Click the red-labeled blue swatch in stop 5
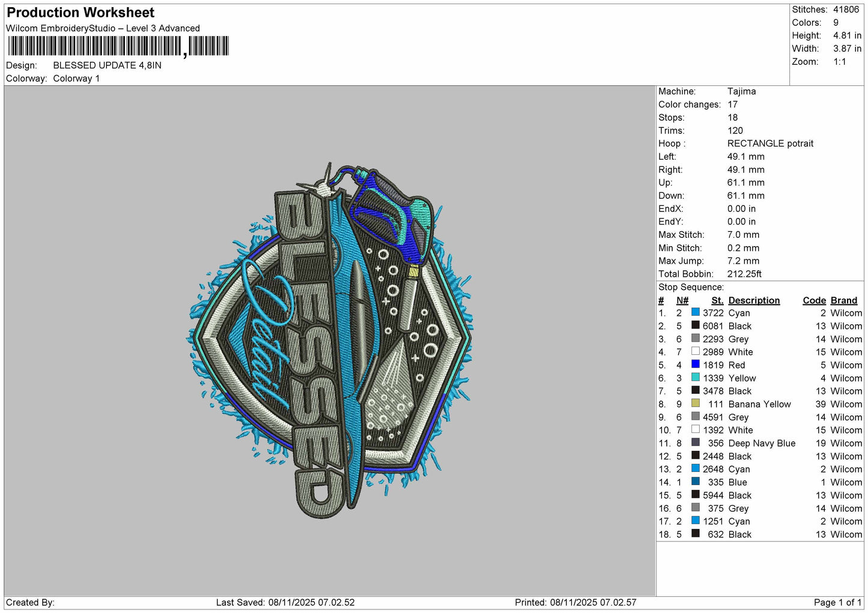 tap(695, 364)
